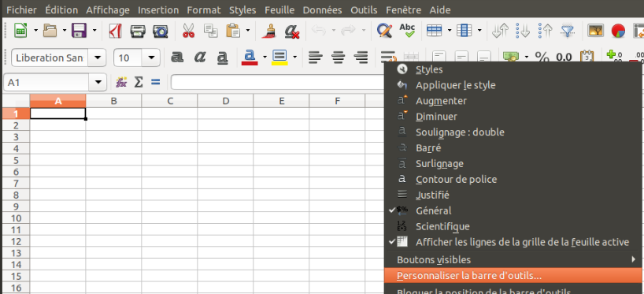
Task: Click the formula input line
Action: tap(277, 82)
